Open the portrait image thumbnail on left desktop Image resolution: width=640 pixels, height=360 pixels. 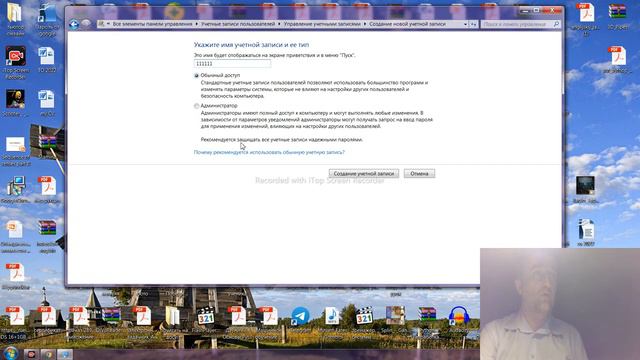pyautogui.click(x=15, y=99)
